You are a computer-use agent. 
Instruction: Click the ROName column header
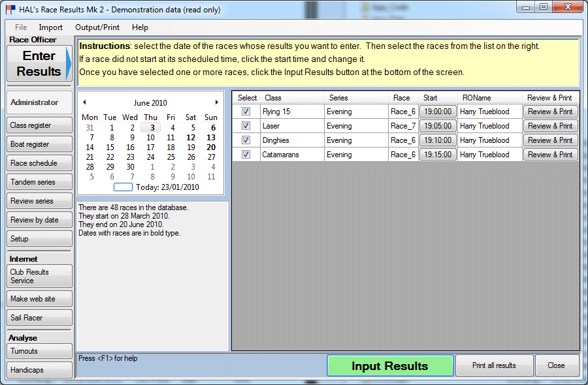coord(490,98)
